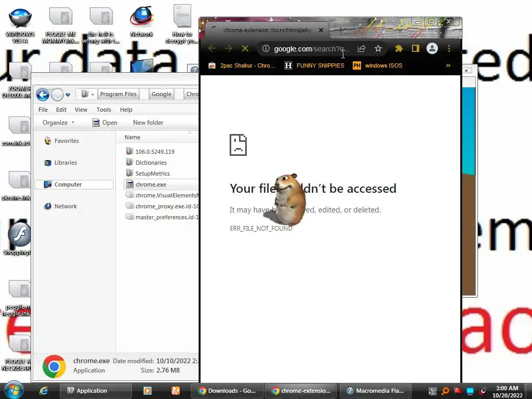Switch to the Application taskbar button
The image size is (532, 399).
tap(96, 391)
